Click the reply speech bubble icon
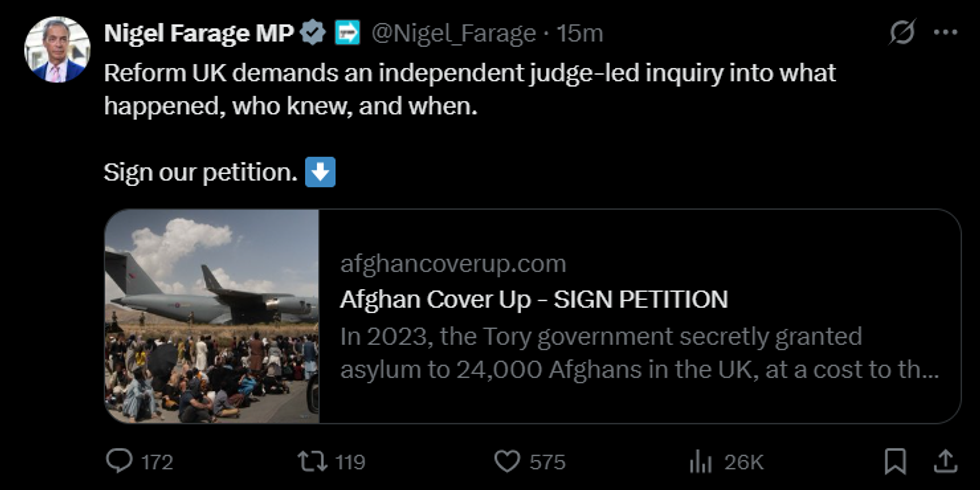The height and width of the screenshot is (490, 980). 119,461
